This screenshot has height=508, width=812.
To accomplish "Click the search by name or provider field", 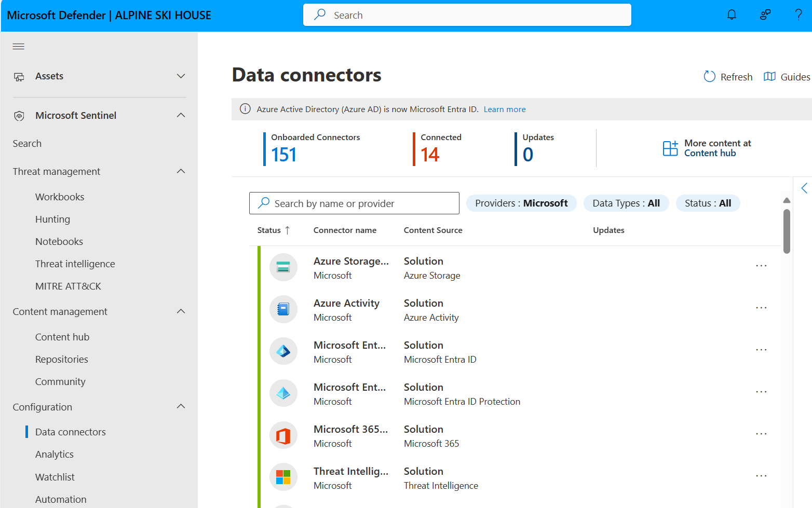I will [354, 203].
